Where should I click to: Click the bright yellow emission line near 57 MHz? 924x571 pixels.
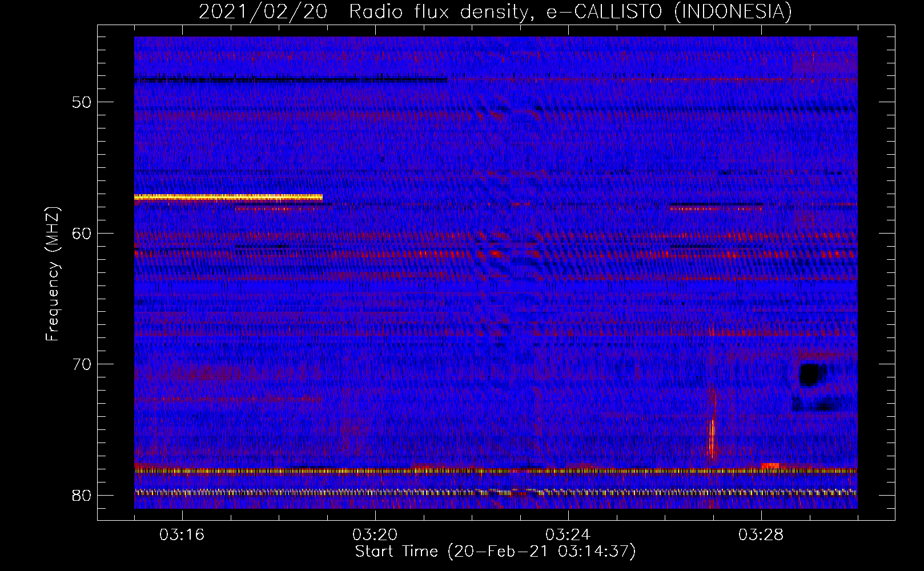(228, 198)
